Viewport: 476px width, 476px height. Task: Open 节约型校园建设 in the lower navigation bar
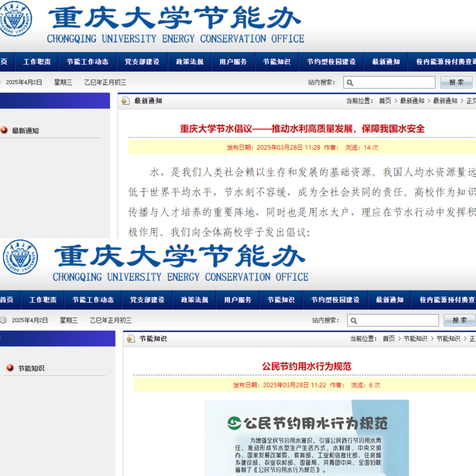pos(335,300)
